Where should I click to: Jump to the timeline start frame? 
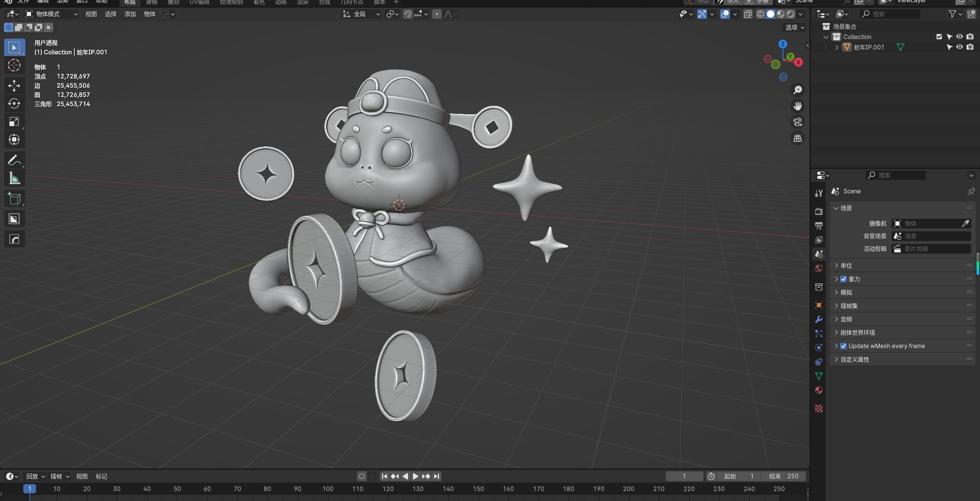[384, 476]
